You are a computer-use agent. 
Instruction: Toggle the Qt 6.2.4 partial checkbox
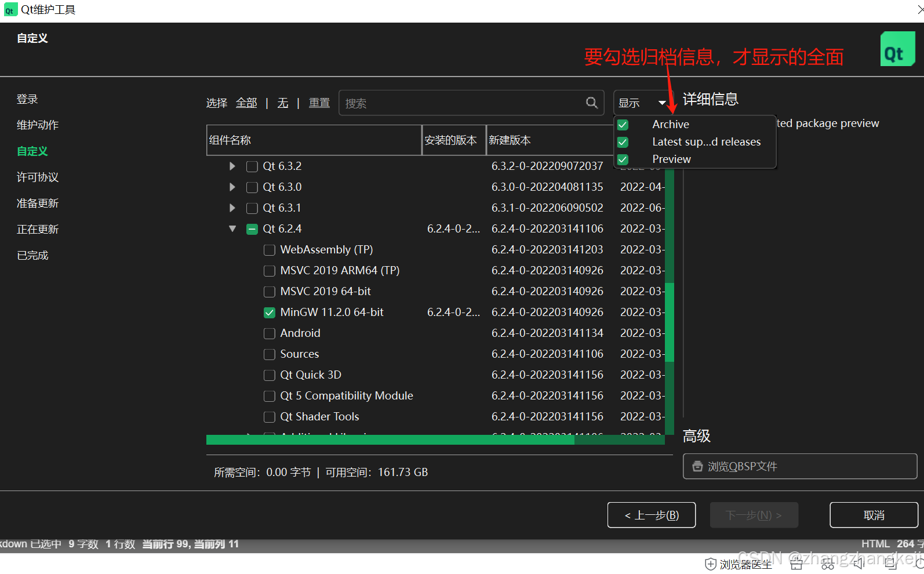(252, 229)
